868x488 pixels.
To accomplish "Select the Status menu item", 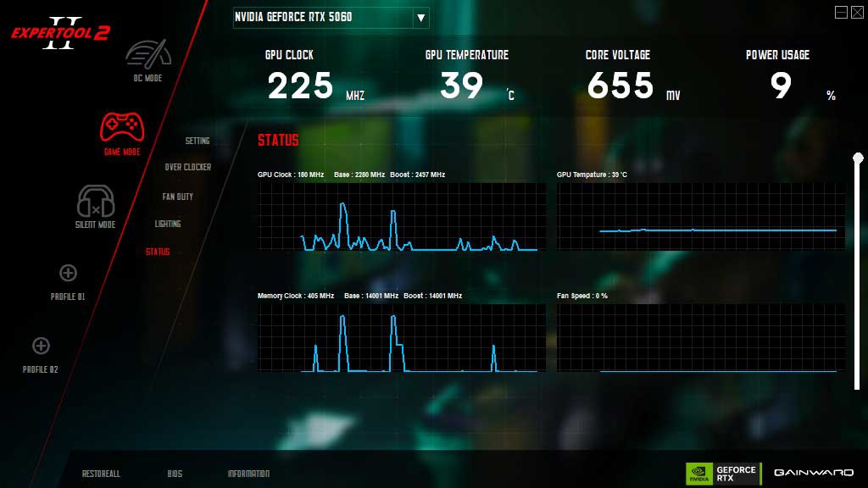I will (x=158, y=252).
